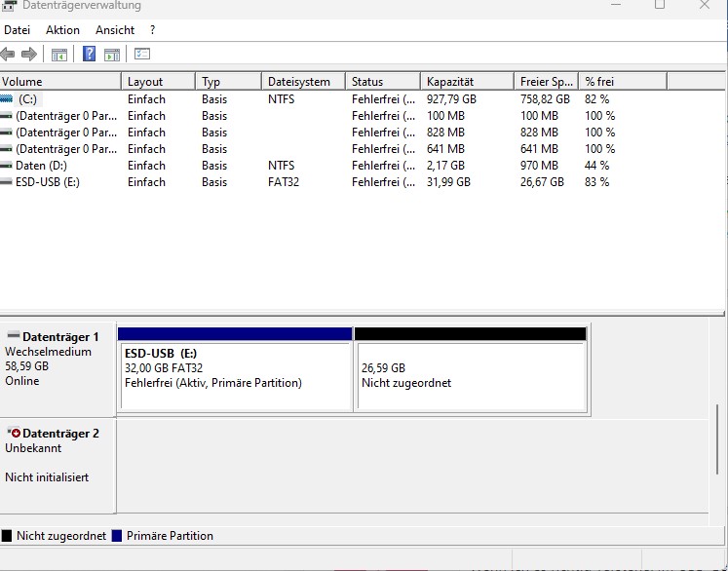This screenshot has height=571, width=728.
Task: Select the 828 MB Datenträger 0 partition row
Action: [333, 133]
